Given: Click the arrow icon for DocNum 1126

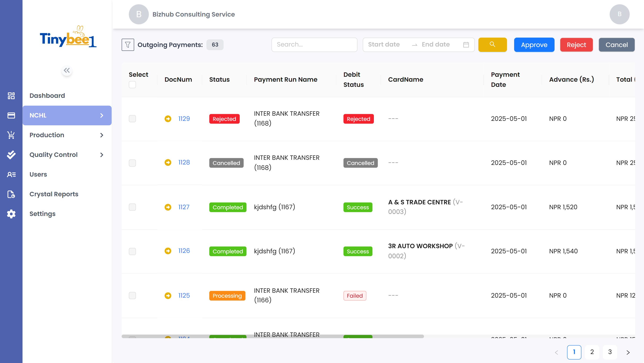Looking at the screenshot, I should pos(168,251).
